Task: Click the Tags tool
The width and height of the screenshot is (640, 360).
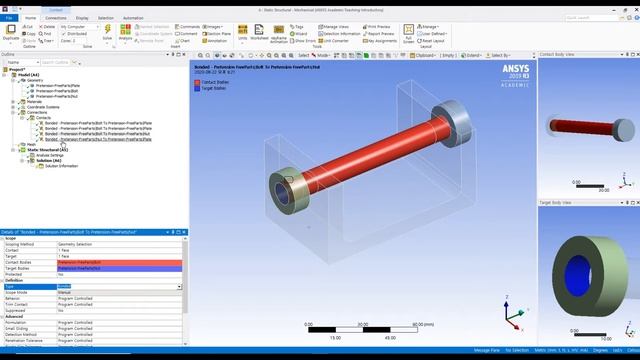Action: pos(297,27)
